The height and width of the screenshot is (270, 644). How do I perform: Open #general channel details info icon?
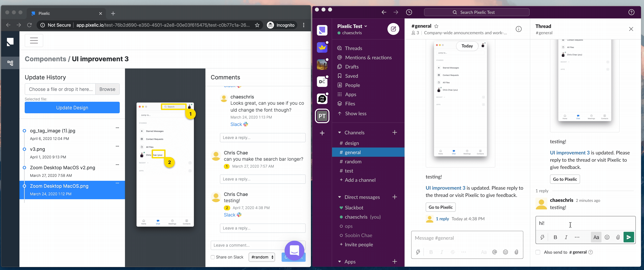pos(519,29)
